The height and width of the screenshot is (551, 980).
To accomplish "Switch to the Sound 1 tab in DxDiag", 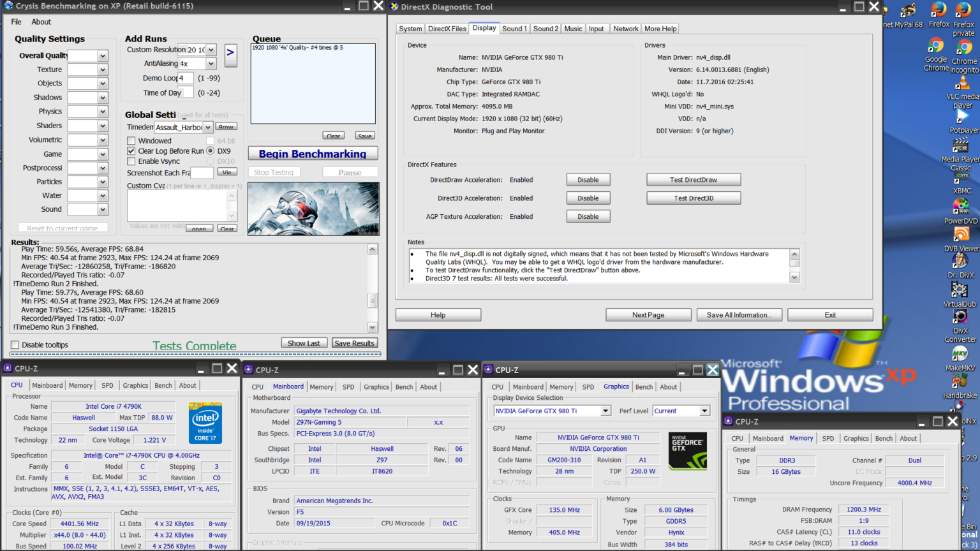I will (x=514, y=28).
